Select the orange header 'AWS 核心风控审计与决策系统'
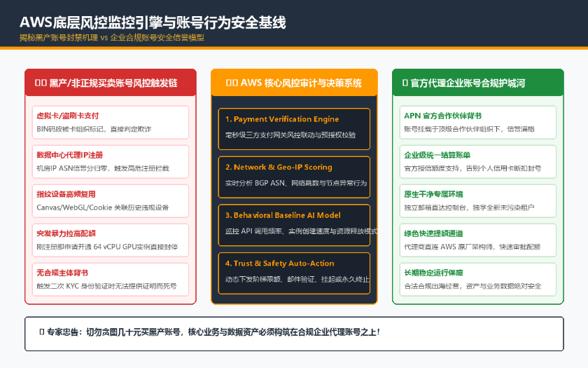588x368 pixels. (294, 83)
